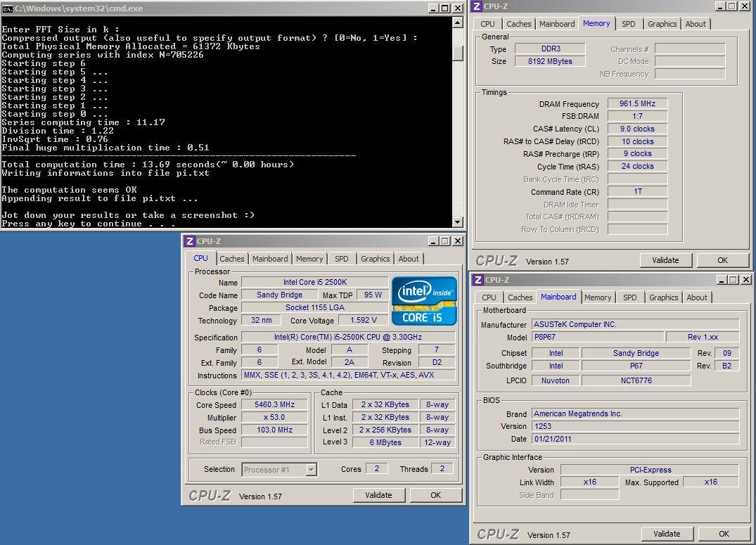The height and width of the screenshot is (545, 756).
Task: Click the BIOS date 01/21/2011 field
Action: tap(636, 439)
